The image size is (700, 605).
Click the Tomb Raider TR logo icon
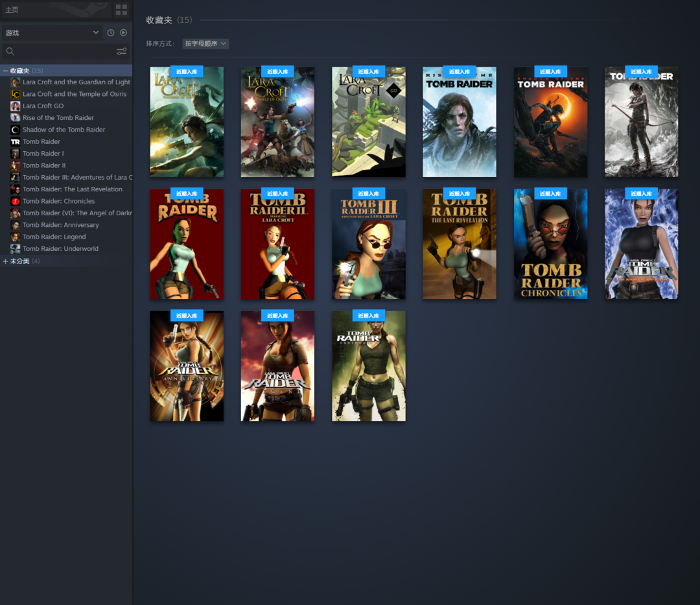coord(15,141)
